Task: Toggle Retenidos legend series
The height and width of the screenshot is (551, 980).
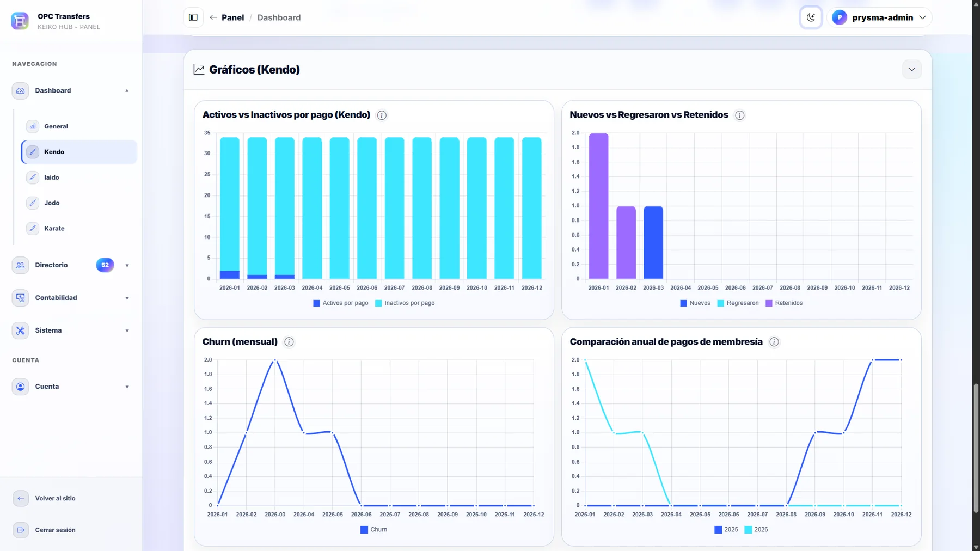Action: coord(784,303)
